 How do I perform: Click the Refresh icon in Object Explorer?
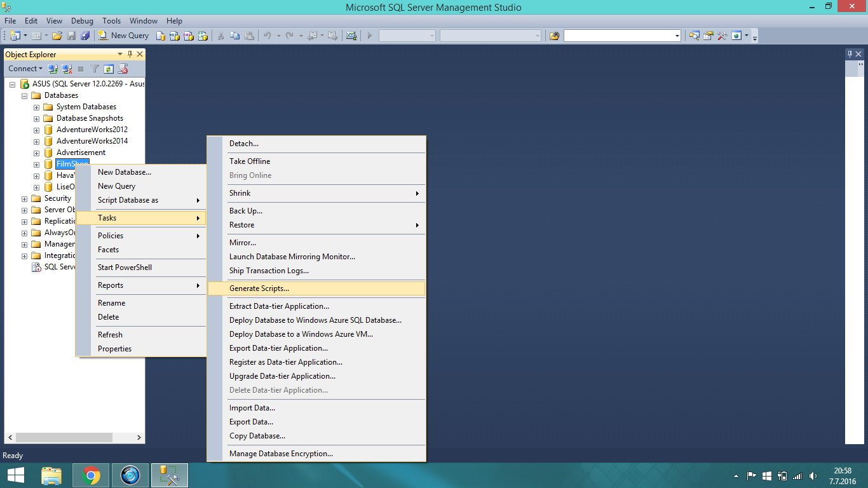[x=109, y=69]
